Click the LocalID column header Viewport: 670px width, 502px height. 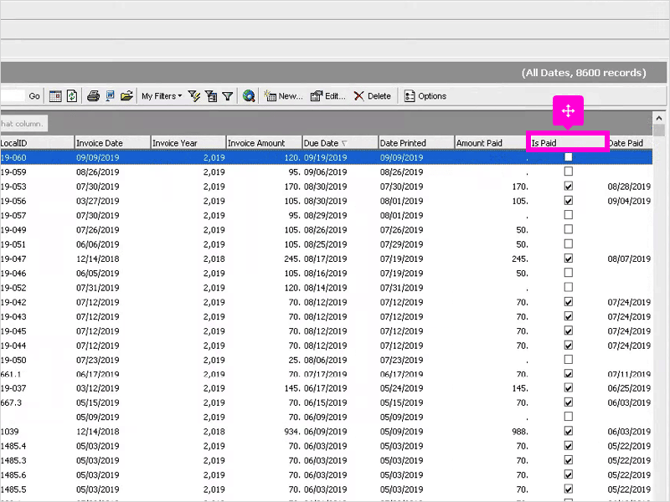pos(37,143)
